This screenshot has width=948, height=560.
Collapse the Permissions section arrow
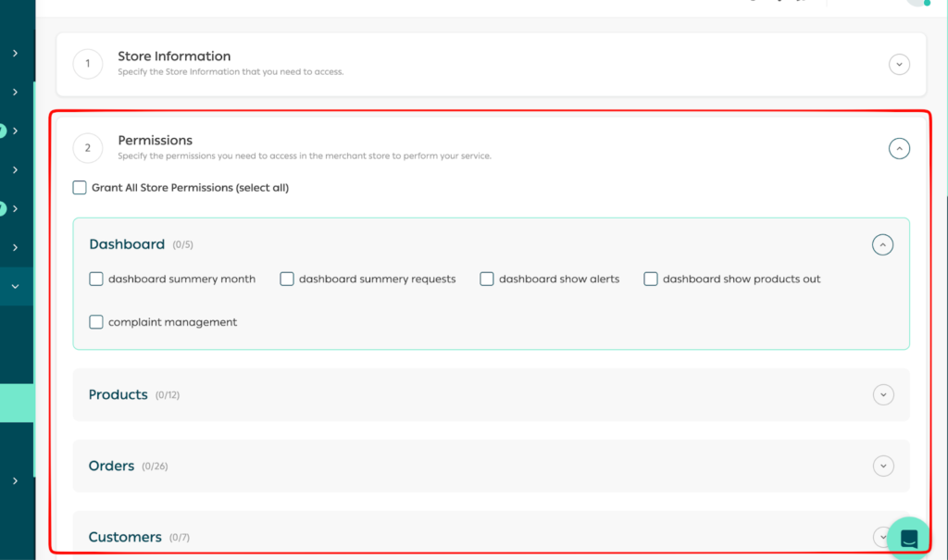(x=899, y=148)
